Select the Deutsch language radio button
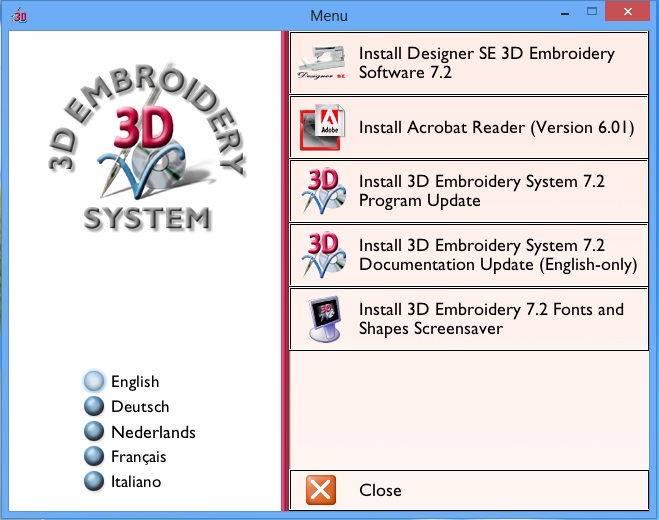The width and height of the screenshot is (659, 520). coord(94,406)
